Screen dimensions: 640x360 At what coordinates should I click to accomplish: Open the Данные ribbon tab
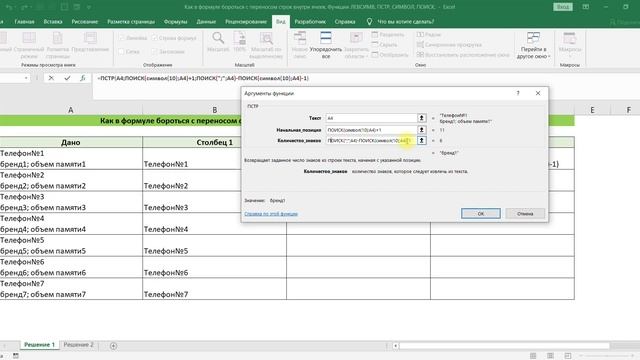coord(206,22)
